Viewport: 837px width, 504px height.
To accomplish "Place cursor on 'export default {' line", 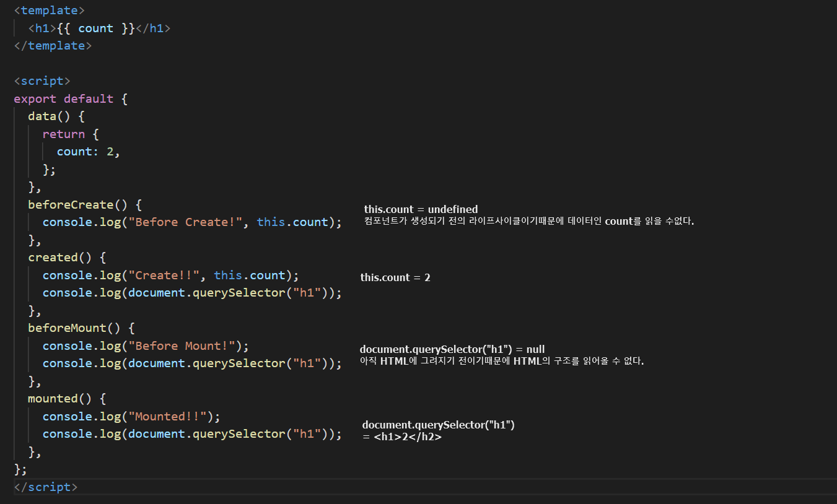I will [x=71, y=98].
